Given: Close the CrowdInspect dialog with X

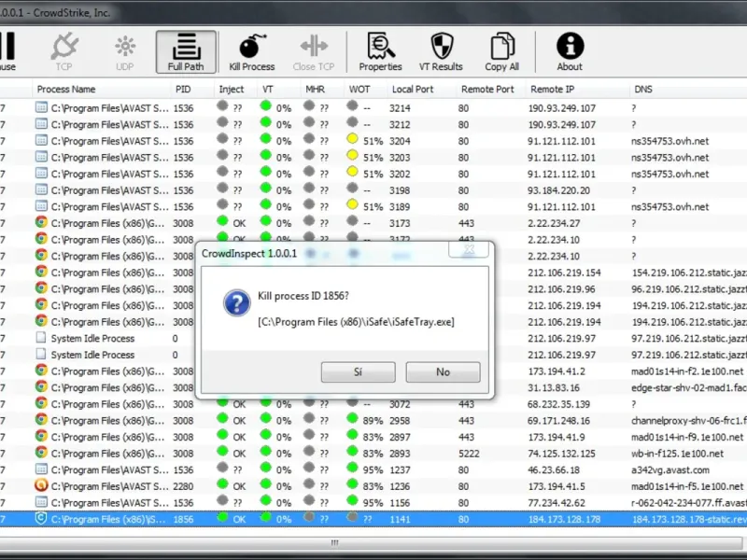Looking at the screenshot, I should click(x=469, y=249).
